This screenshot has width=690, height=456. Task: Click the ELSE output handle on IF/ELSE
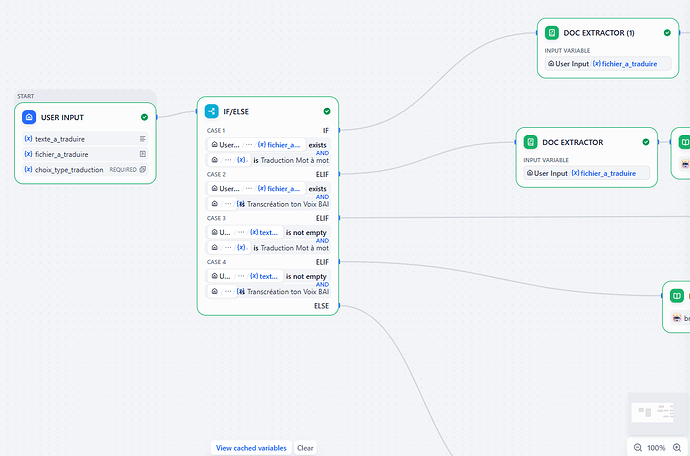[339, 306]
